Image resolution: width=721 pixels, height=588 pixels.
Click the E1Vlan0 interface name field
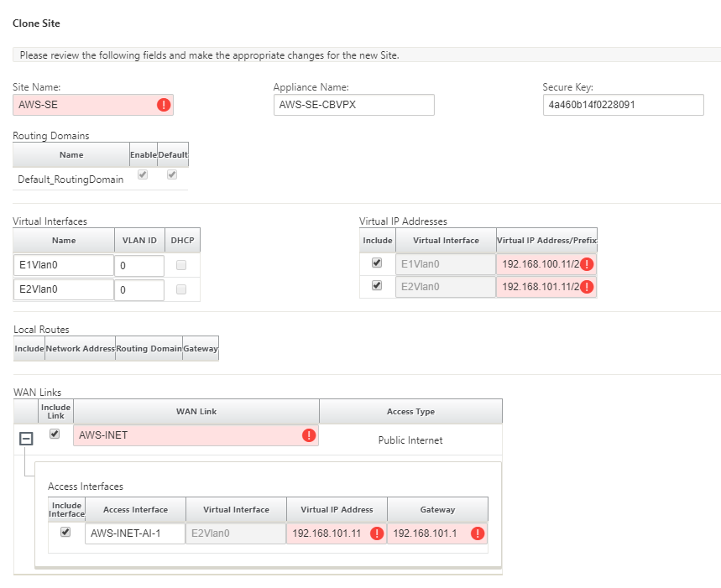[64, 265]
